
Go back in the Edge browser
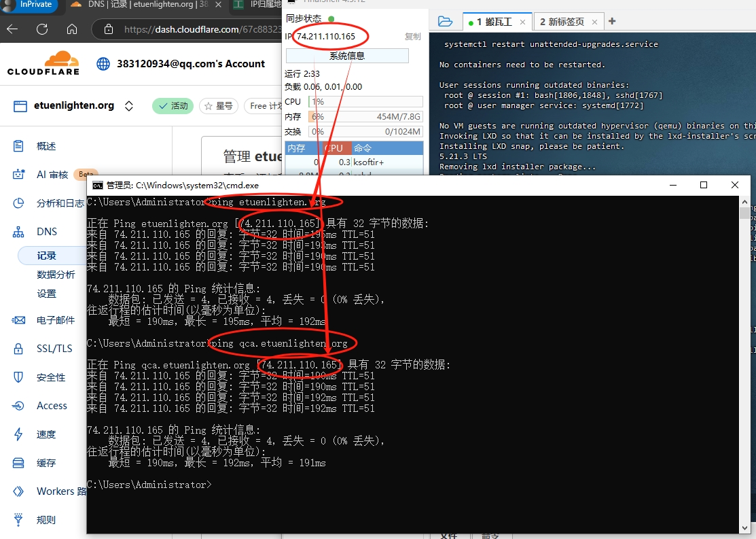point(12,29)
